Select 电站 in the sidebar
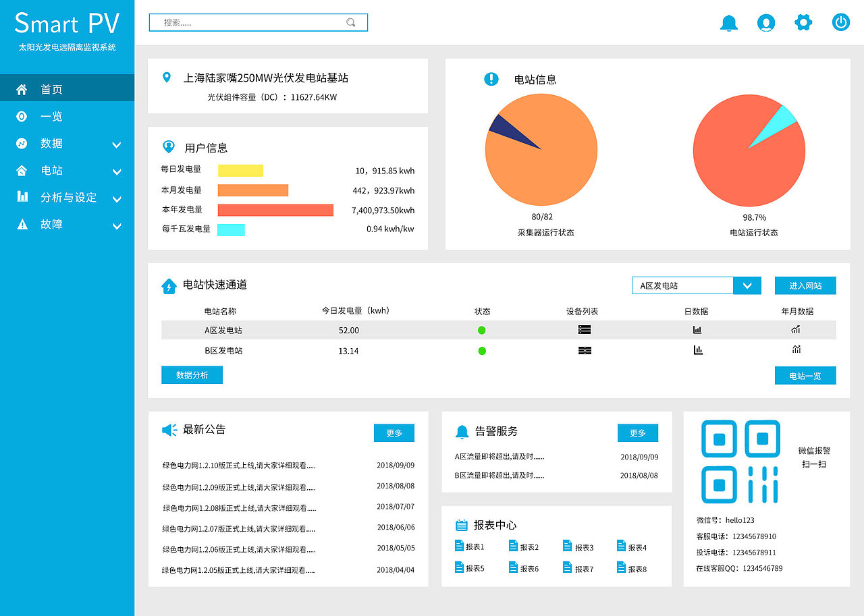The height and width of the screenshot is (616, 864). pos(67,170)
